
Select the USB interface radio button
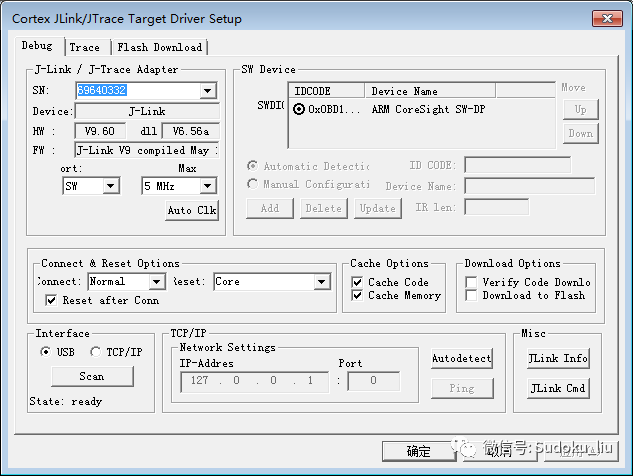(x=46, y=352)
